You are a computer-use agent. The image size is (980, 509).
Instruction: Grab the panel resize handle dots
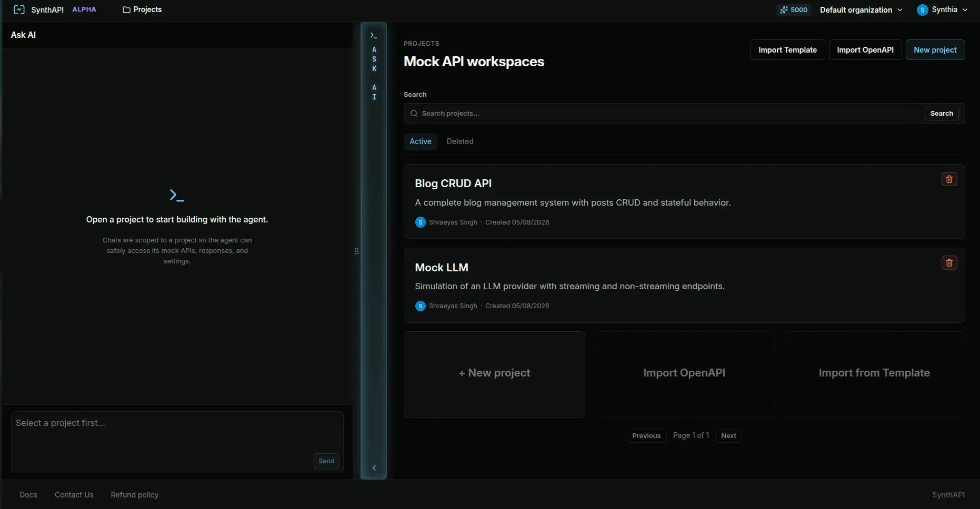click(x=357, y=251)
